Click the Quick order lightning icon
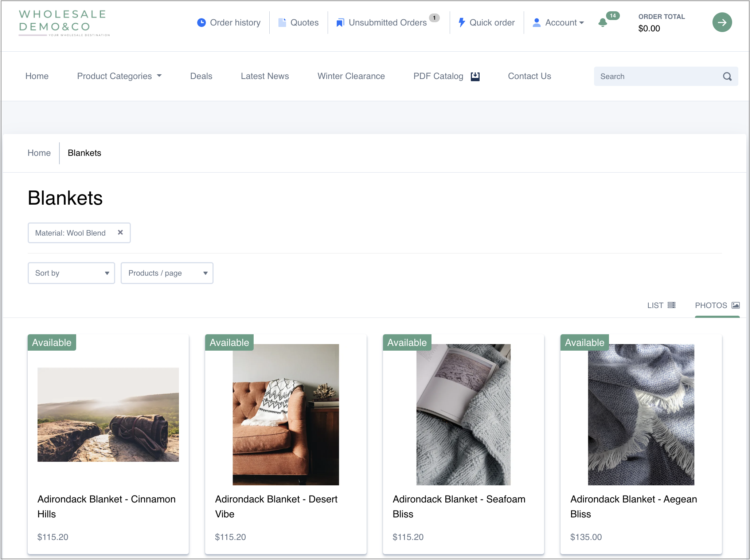 tap(461, 23)
